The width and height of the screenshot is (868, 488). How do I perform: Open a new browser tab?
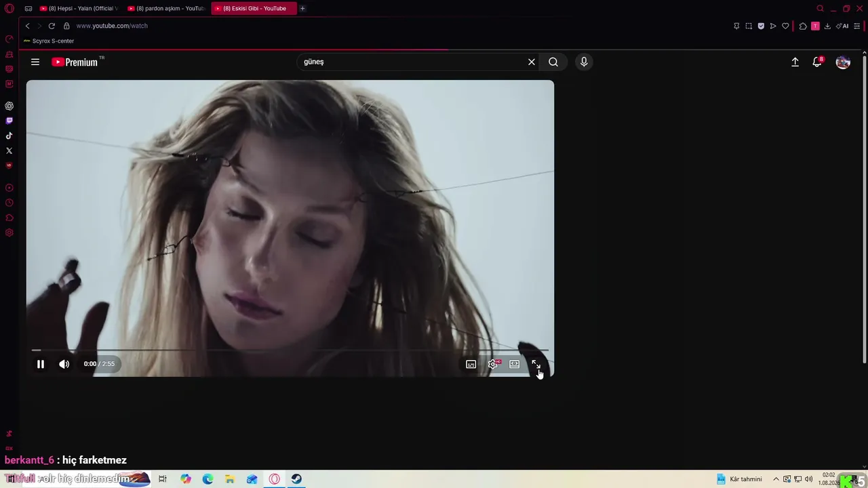click(302, 8)
